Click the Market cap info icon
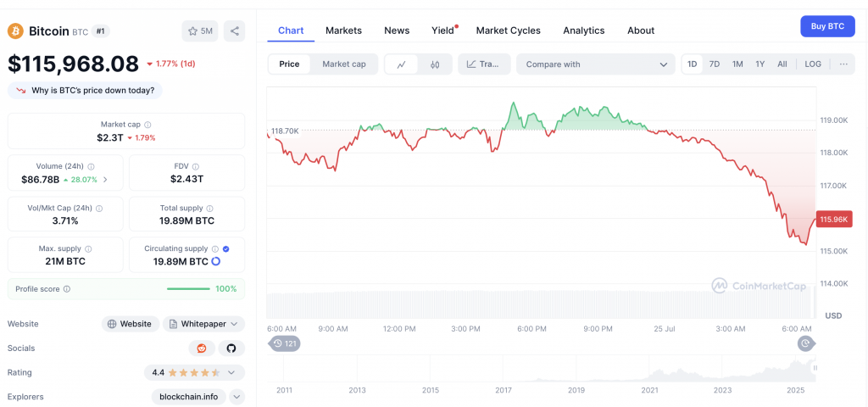 click(x=147, y=125)
